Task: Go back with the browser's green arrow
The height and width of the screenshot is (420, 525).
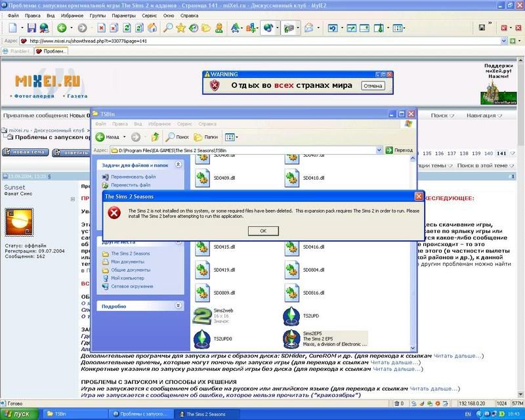Action: (x=62, y=28)
